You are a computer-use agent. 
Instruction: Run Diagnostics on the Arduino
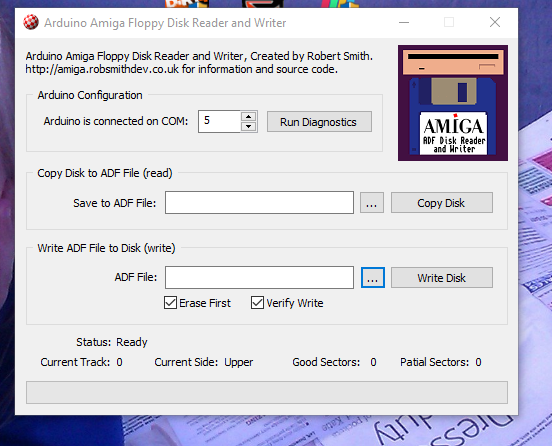319,122
